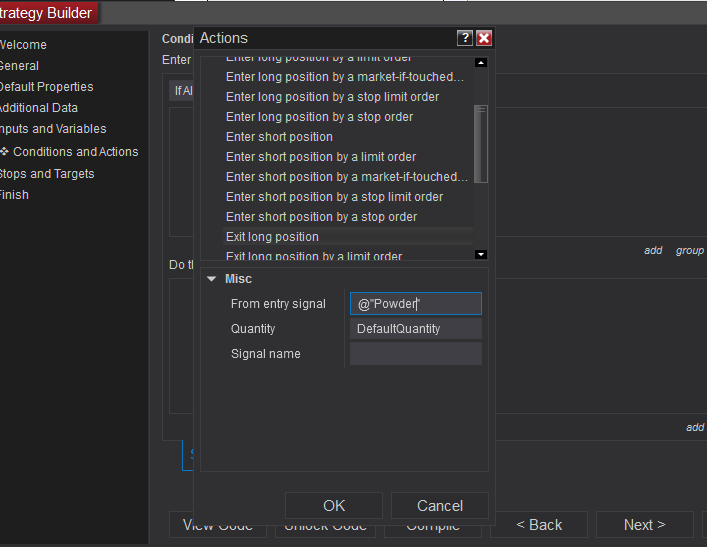Close the Actions dialog
Screen dimensions: 707x547
[x=484, y=38]
